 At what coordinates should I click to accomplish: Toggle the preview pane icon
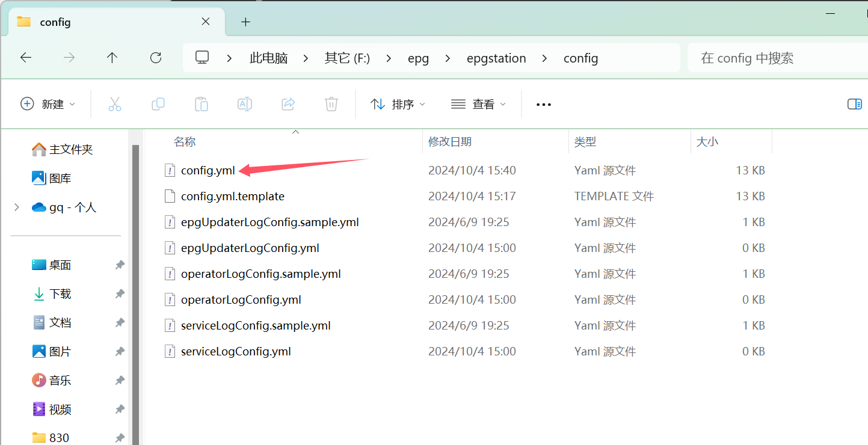855,104
